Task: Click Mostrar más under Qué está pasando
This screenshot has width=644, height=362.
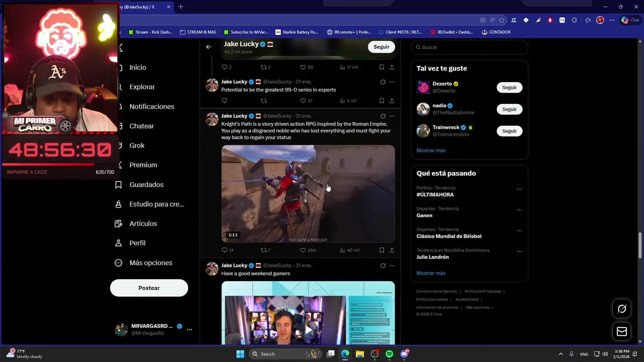Action: [x=431, y=273]
